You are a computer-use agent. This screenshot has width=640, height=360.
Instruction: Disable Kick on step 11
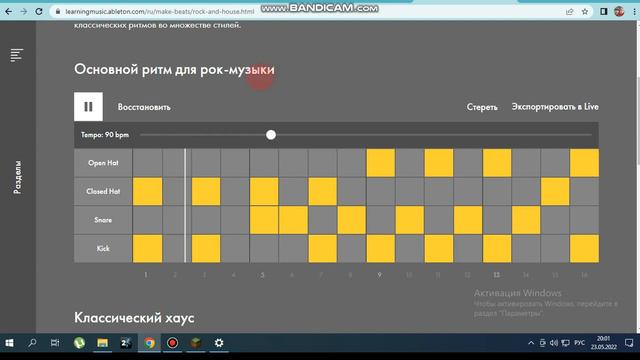coord(439,249)
